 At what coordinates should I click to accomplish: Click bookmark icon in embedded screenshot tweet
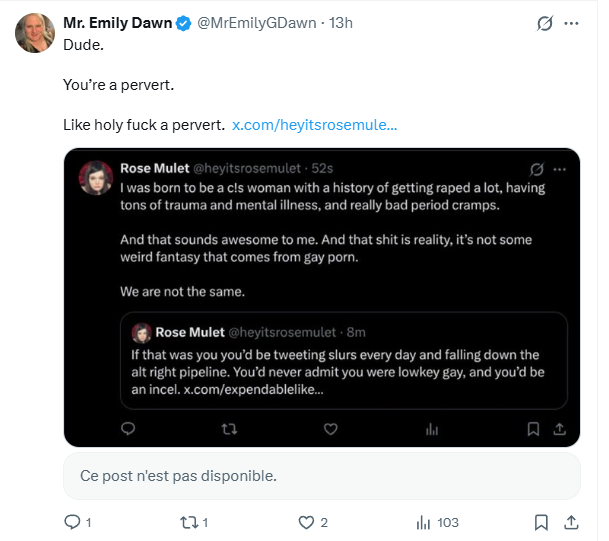click(533, 428)
